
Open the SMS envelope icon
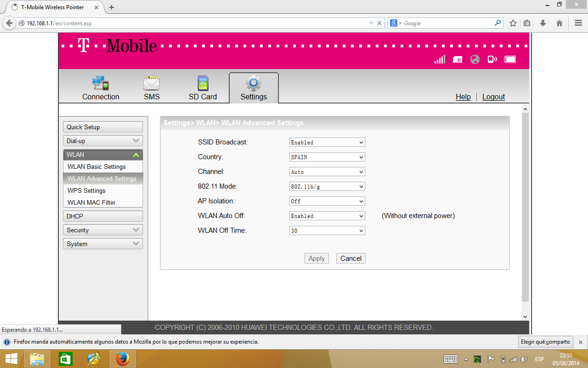coord(152,84)
